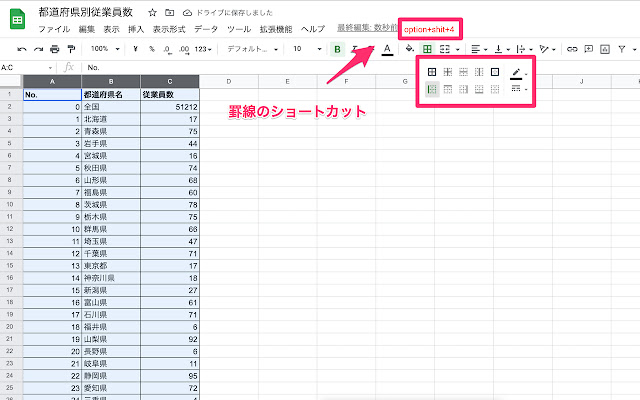
Task: Open the 拡張機能 menu
Action: tap(276, 29)
